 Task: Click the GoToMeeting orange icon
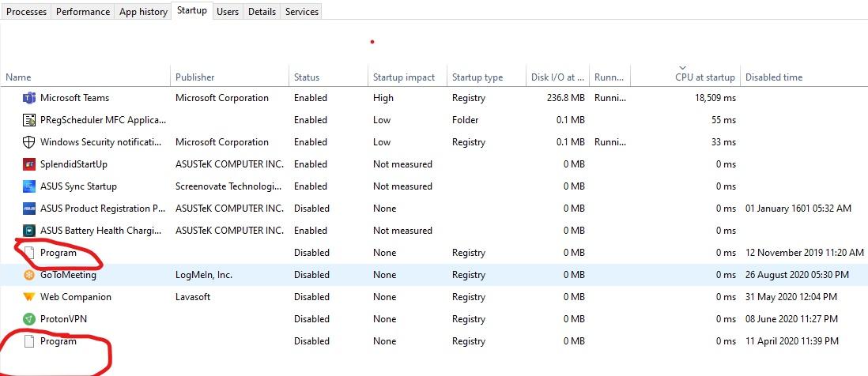(28, 275)
